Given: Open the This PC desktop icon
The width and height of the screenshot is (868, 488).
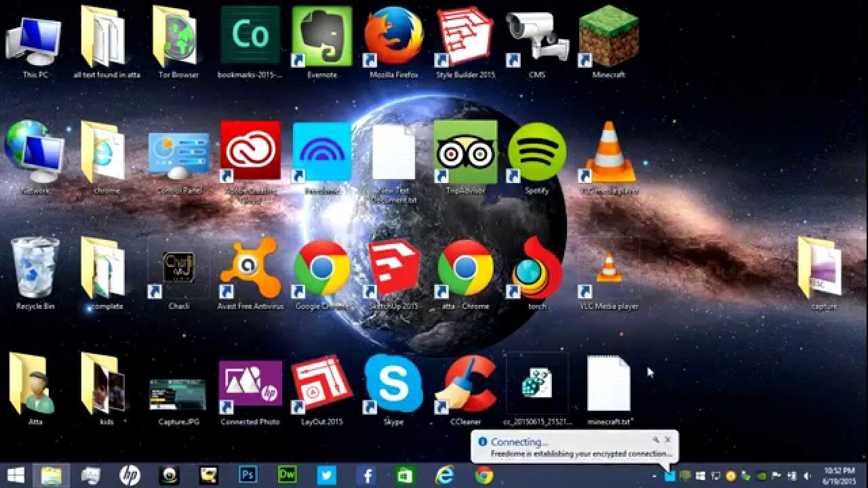Looking at the screenshot, I should pyautogui.click(x=35, y=41).
